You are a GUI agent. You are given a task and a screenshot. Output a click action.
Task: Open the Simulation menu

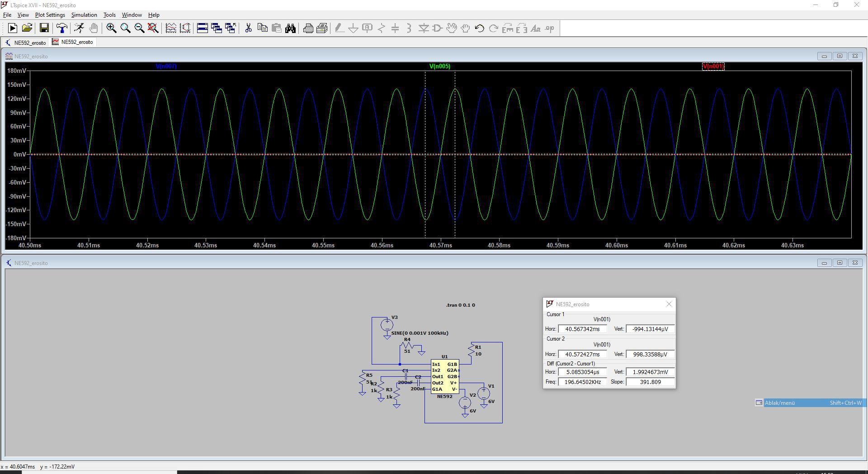(84, 15)
